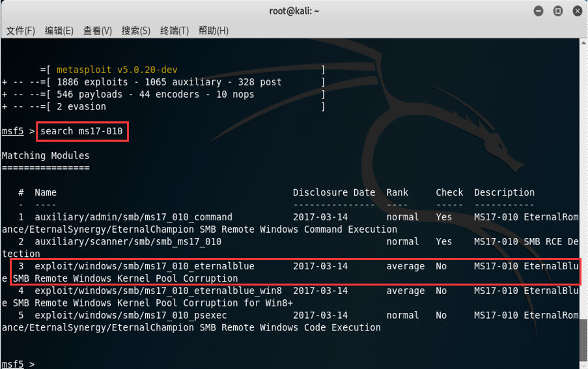Click exploit/windows/smb/ms17_010_eternalblue module name
The width and height of the screenshot is (588, 369).
click(145, 267)
